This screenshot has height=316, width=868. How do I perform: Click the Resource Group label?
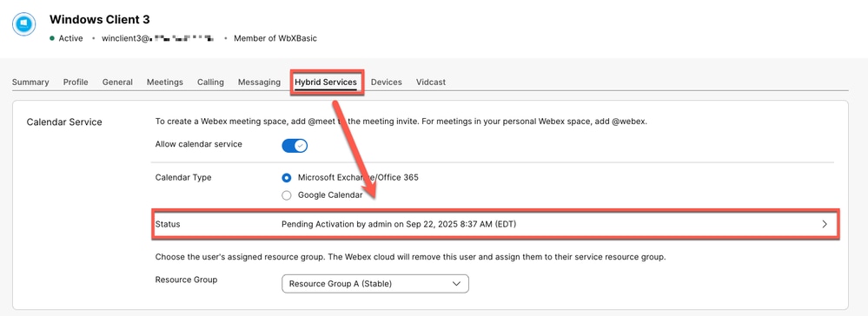coord(187,280)
